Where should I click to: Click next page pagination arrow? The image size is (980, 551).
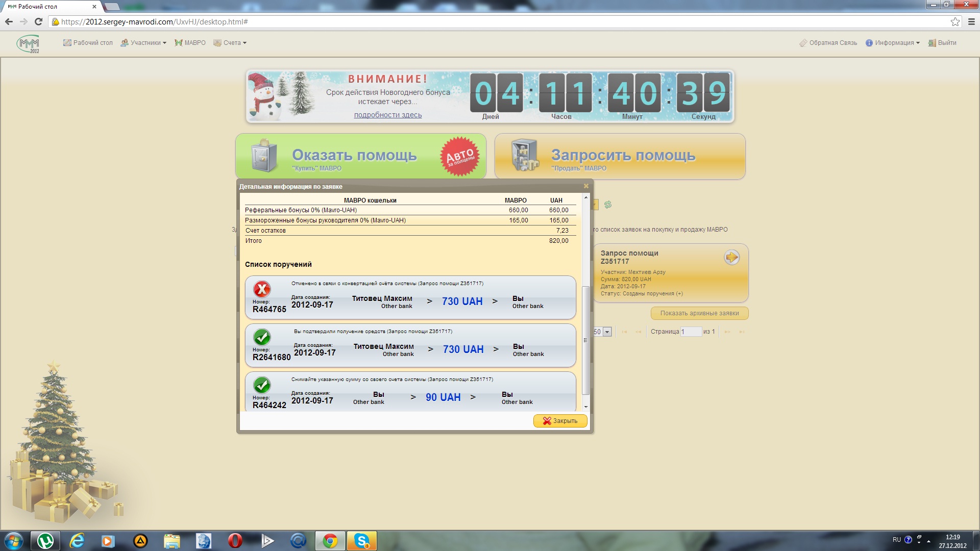point(727,332)
